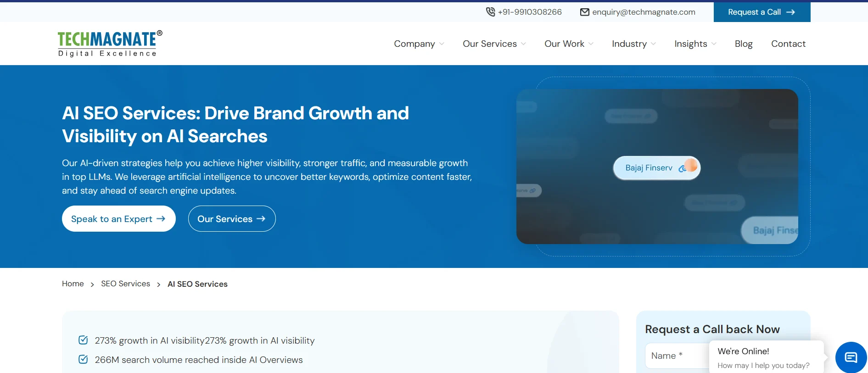Click the AI SEO Services breadcrumb text

(197, 284)
